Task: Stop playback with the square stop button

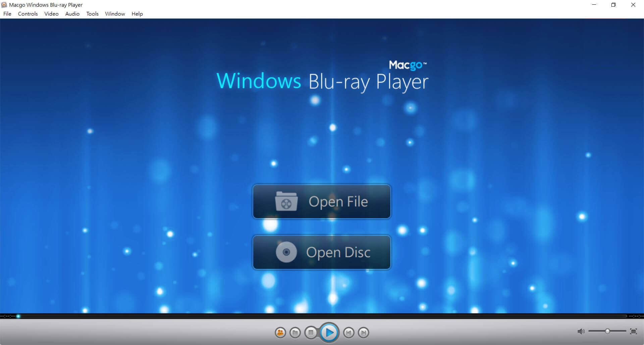Action: point(311,333)
